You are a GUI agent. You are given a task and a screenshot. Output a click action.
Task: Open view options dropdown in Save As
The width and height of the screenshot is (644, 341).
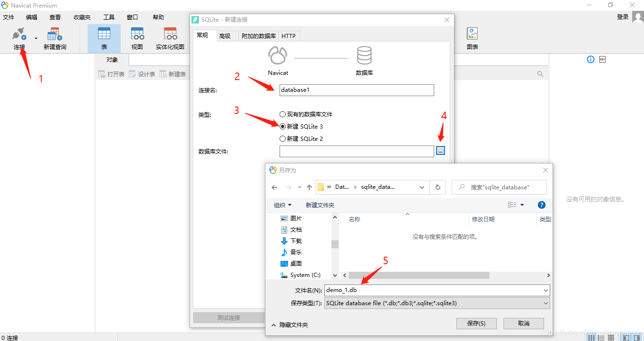[x=522, y=205]
